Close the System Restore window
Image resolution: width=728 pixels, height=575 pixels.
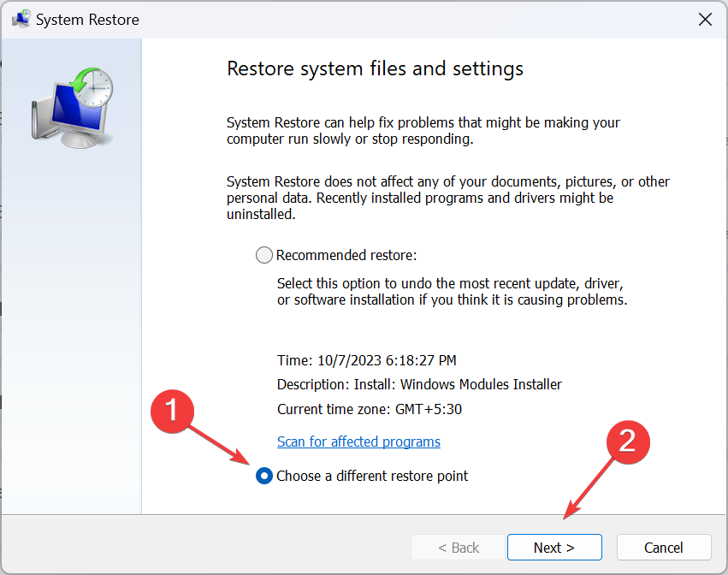click(705, 20)
